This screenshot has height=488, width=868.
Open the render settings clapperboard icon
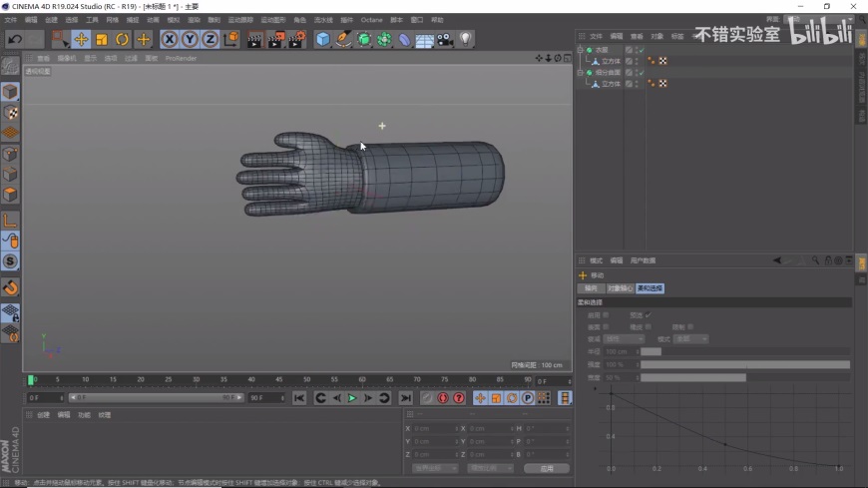point(298,39)
